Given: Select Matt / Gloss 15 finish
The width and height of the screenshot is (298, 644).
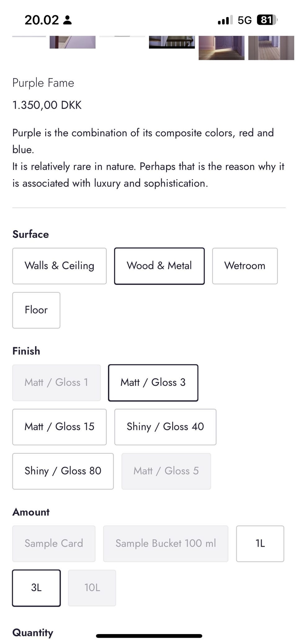Looking at the screenshot, I should pyautogui.click(x=59, y=427).
